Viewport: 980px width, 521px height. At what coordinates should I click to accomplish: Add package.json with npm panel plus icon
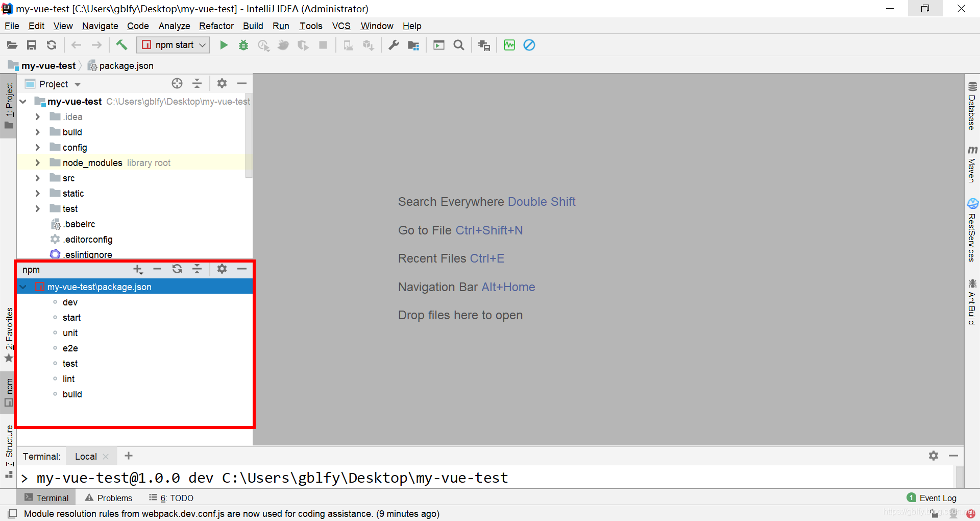138,269
